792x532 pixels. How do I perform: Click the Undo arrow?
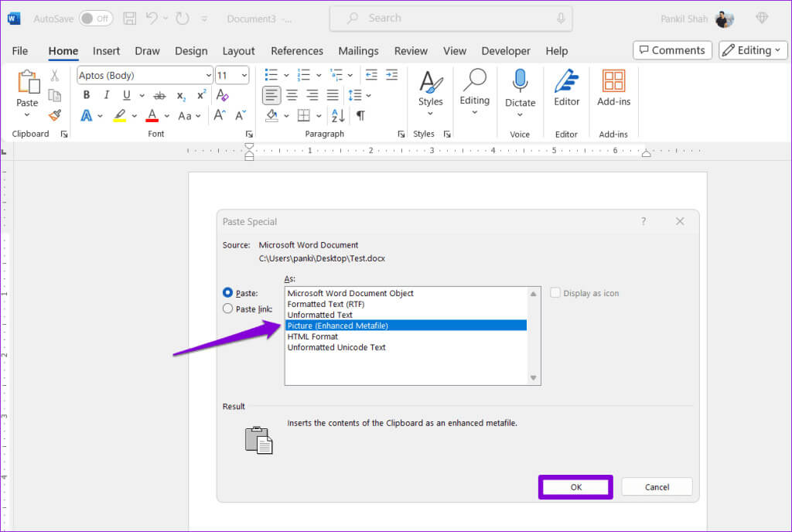(152, 19)
